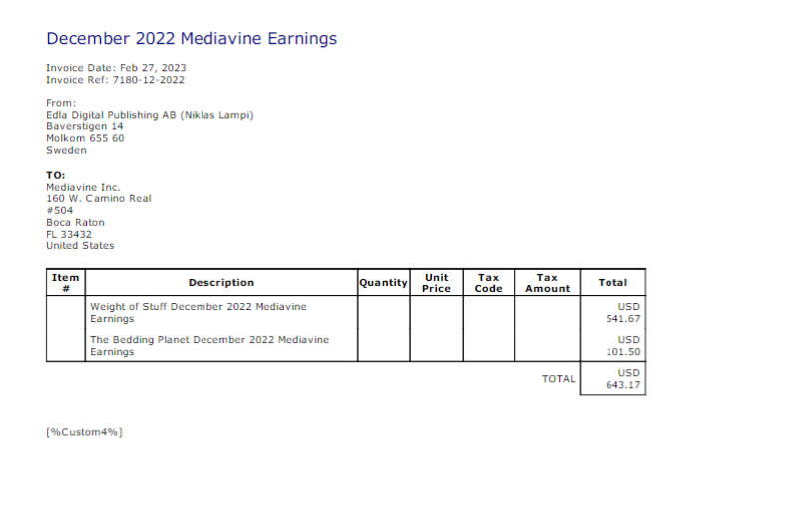This screenshot has width=812, height=517.
Task: Click the Baverstigen 14 address line
Action: 85,126
